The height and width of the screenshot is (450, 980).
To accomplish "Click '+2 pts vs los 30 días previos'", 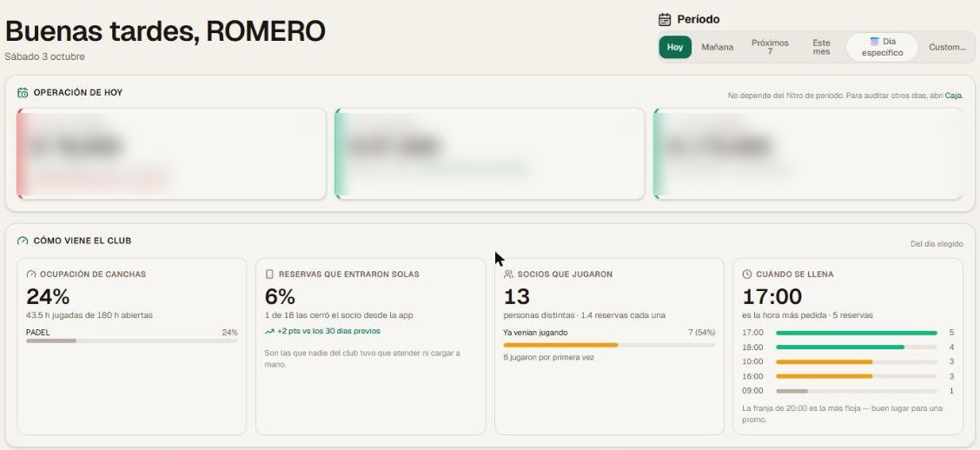I will [328, 331].
